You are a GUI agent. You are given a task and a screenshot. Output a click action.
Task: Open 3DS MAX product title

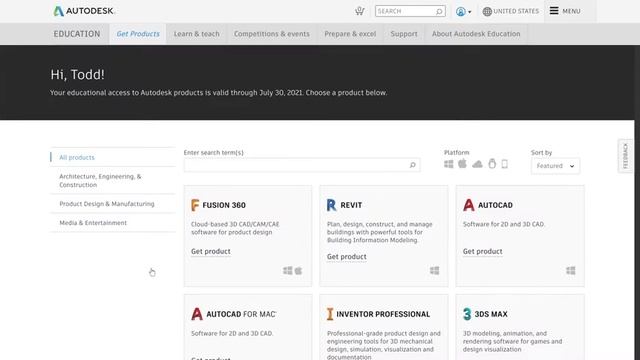click(x=491, y=314)
